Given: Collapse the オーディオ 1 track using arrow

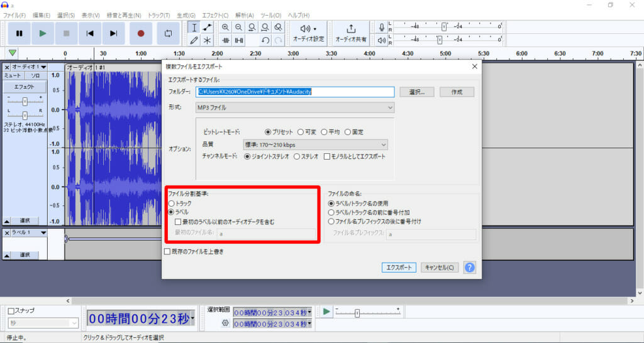Looking at the screenshot, I should [6, 220].
